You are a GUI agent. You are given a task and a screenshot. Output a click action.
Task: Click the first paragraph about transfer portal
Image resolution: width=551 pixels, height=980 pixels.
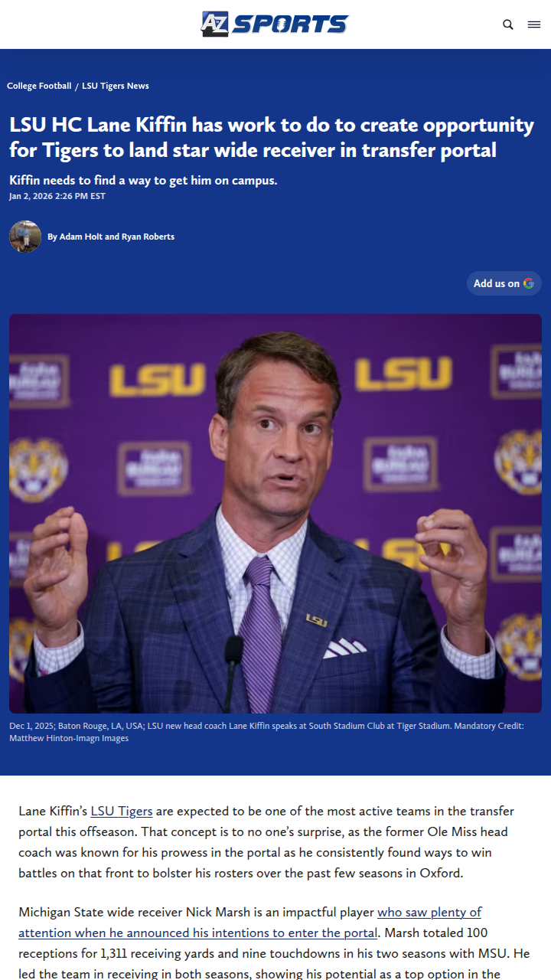pos(266,841)
